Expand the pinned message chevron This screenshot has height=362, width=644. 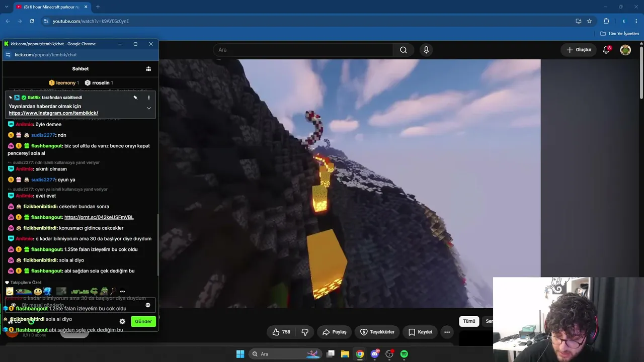coord(148,108)
